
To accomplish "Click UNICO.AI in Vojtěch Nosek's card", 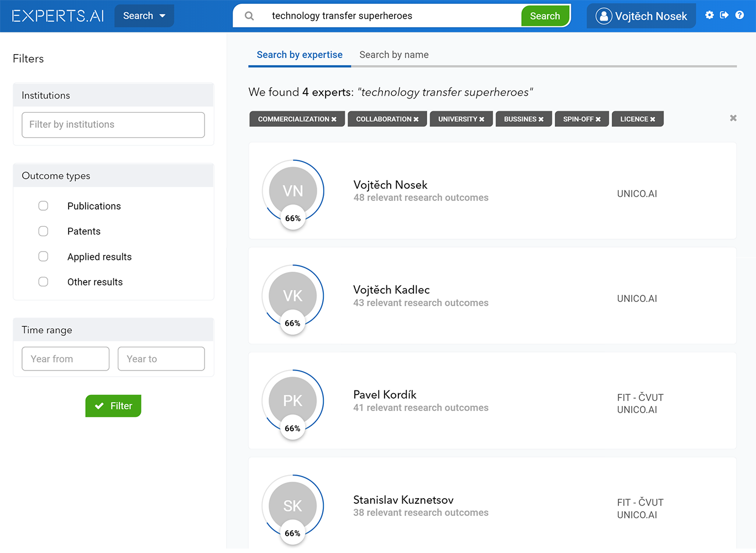I will [x=637, y=194].
